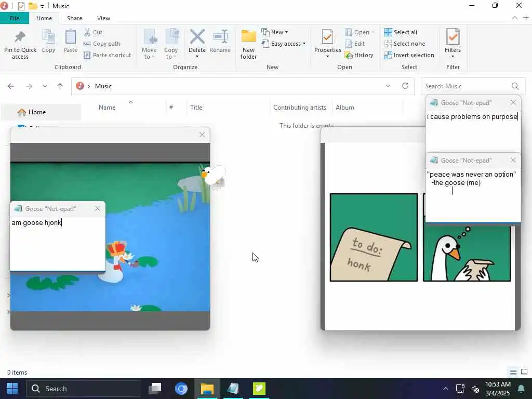
Task: Open the Windows Start menu
Action: pyautogui.click(x=12, y=389)
